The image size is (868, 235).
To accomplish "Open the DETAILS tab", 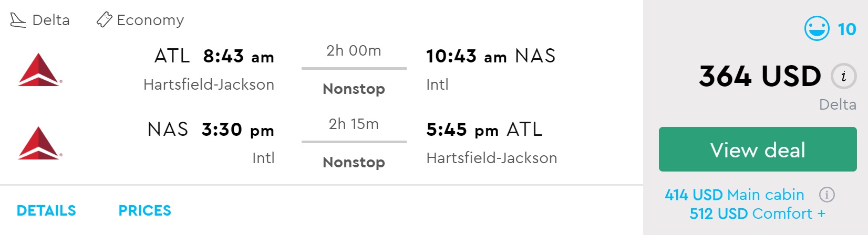I will 46,210.
